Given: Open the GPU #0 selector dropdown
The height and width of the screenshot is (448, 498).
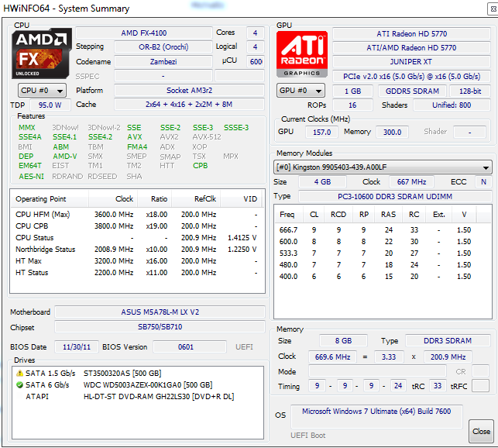Looking at the screenshot, I should click(x=301, y=91).
